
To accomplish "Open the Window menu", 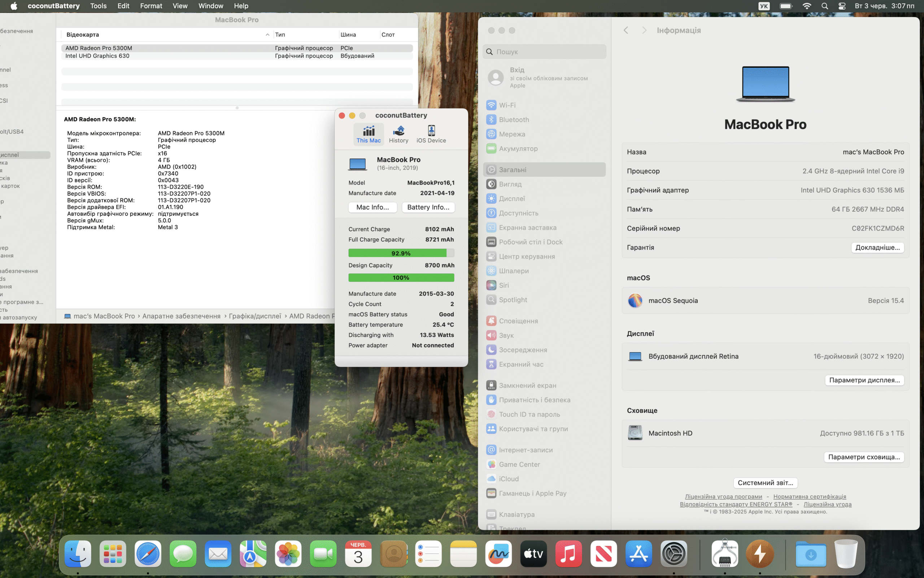I will (x=211, y=6).
